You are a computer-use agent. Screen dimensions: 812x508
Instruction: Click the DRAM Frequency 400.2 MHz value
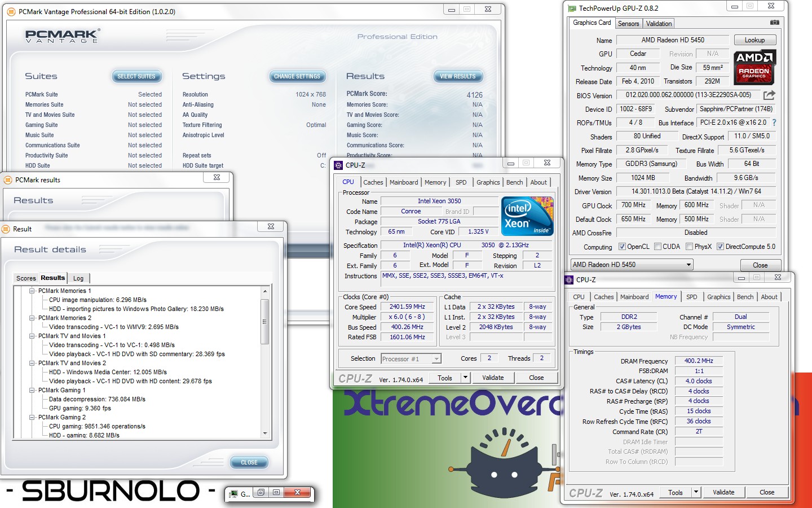click(x=699, y=361)
